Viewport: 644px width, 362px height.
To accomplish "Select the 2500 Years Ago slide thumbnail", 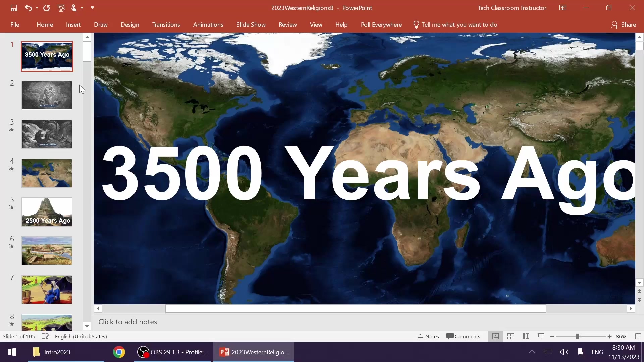I will coord(47,212).
